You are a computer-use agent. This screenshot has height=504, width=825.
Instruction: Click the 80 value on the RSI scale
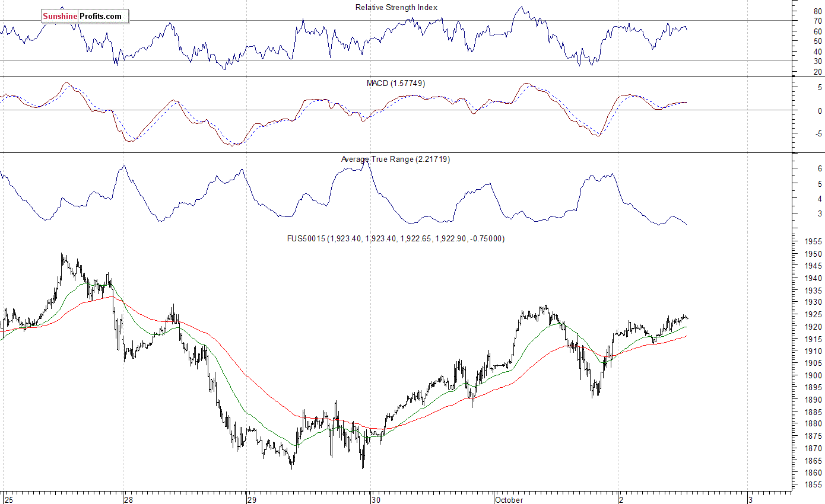pyautogui.click(x=817, y=11)
